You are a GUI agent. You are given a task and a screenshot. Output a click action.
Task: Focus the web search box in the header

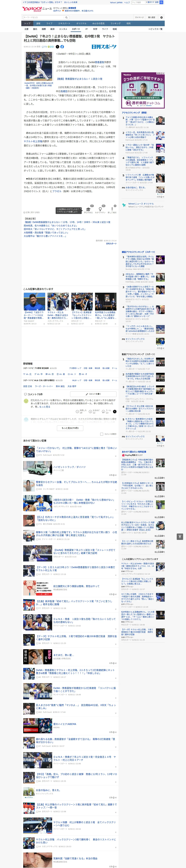[x=138, y=2]
